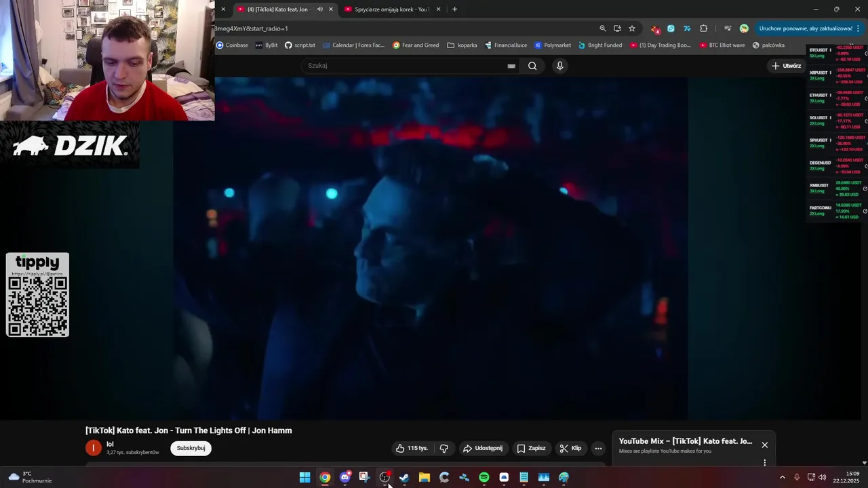The image size is (868, 488).
Task: Click the Udostępnij share button
Action: [483, 448]
